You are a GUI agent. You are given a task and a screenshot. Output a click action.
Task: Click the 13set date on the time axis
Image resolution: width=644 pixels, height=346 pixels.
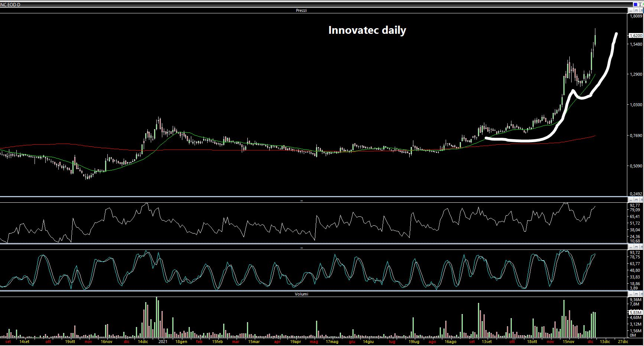487,342
